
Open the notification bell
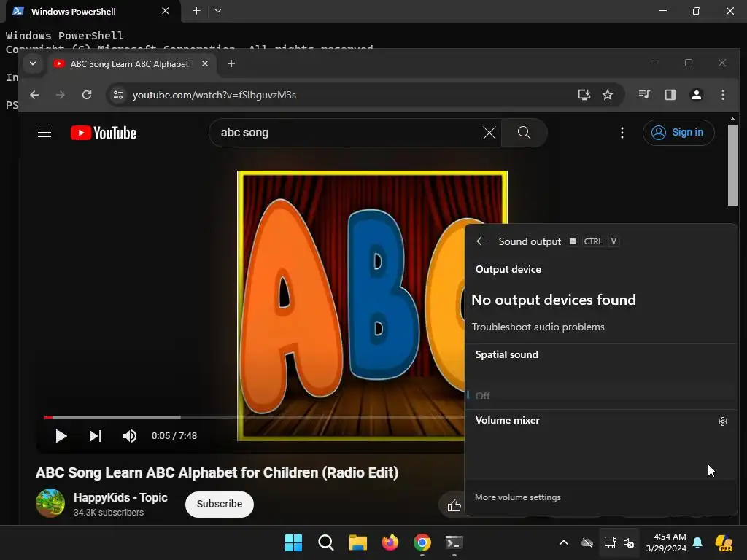click(x=697, y=542)
